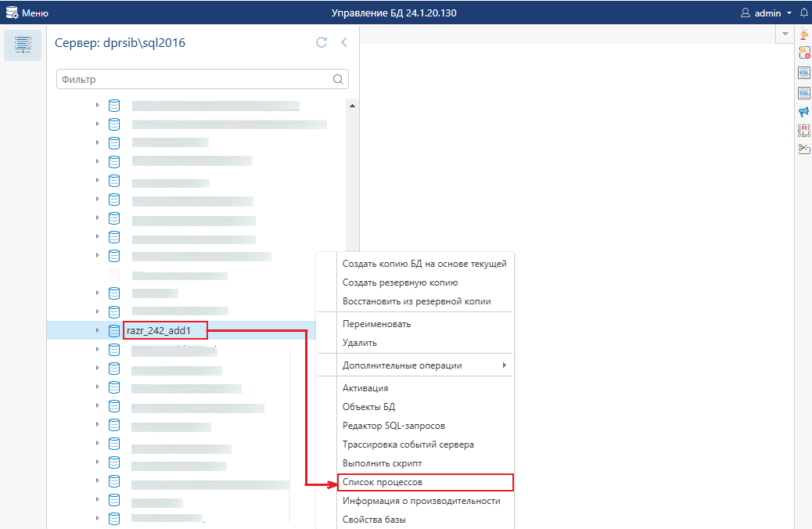Viewport: 812px width, 529px height.
Task: Click the Сервер: dprsib\sql2016 heading
Action: point(120,43)
